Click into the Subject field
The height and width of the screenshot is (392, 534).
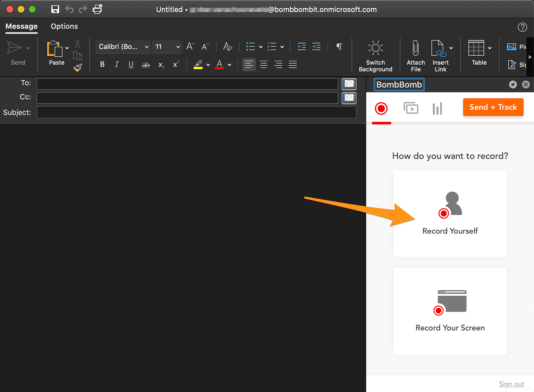tap(197, 112)
